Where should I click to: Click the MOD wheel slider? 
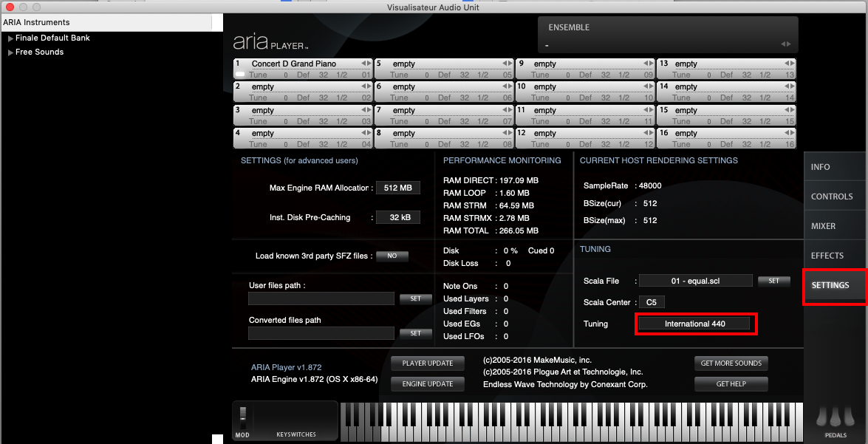click(x=242, y=415)
